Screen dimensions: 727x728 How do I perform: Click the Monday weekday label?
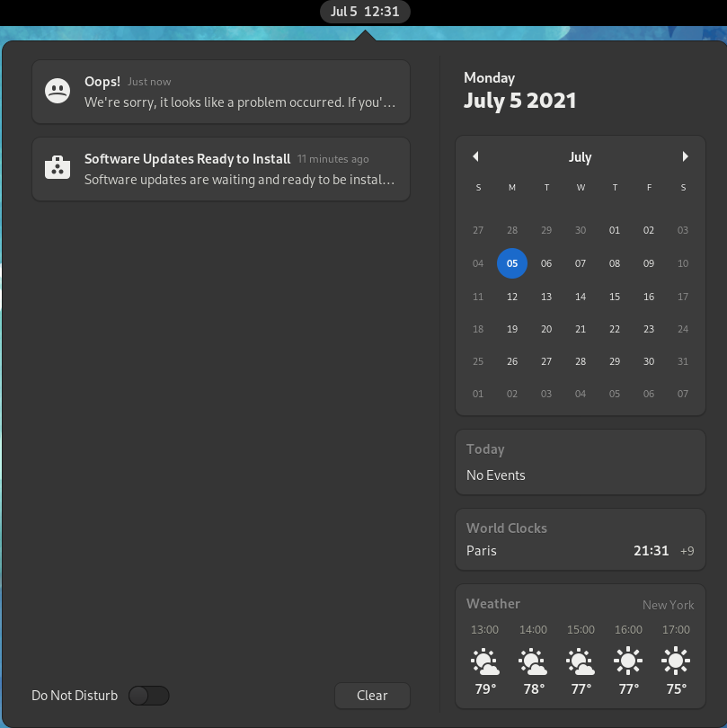pyautogui.click(x=489, y=77)
